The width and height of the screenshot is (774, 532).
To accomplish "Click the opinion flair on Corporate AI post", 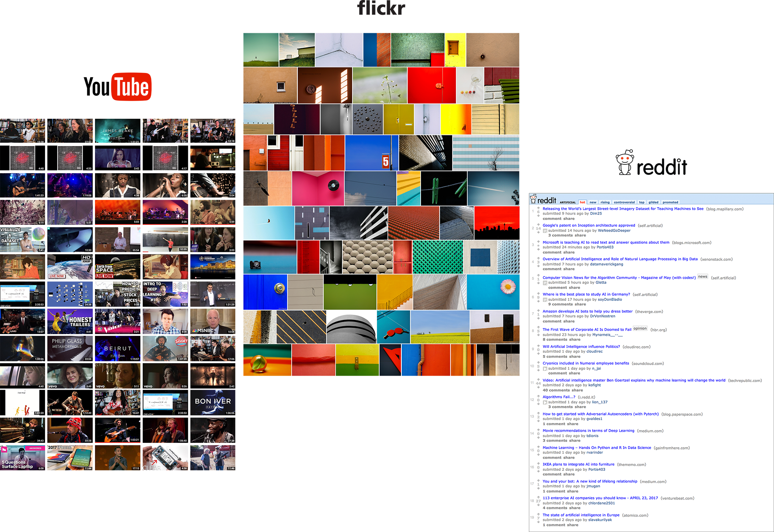I will pyautogui.click(x=640, y=328).
